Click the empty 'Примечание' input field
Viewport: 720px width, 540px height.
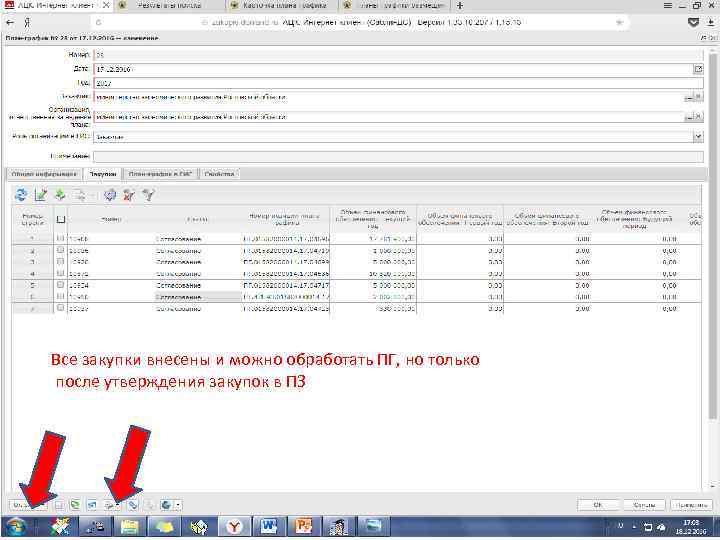tap(398, 157)
